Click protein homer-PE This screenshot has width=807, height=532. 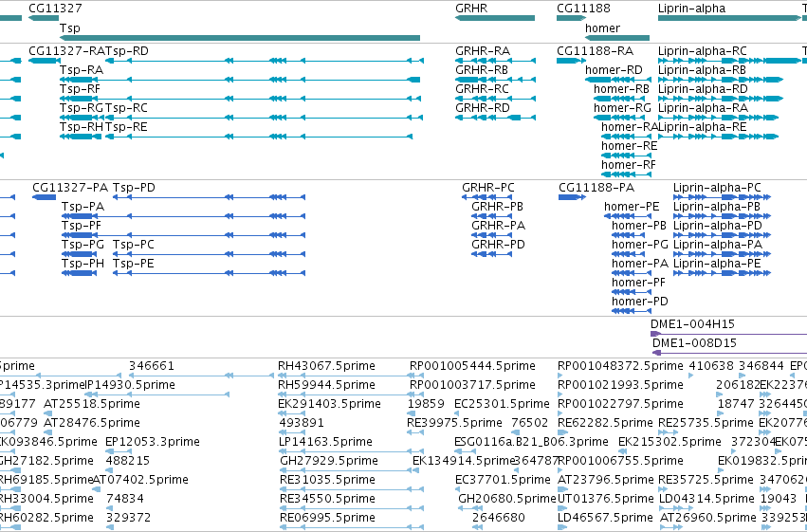pos(632,207)
